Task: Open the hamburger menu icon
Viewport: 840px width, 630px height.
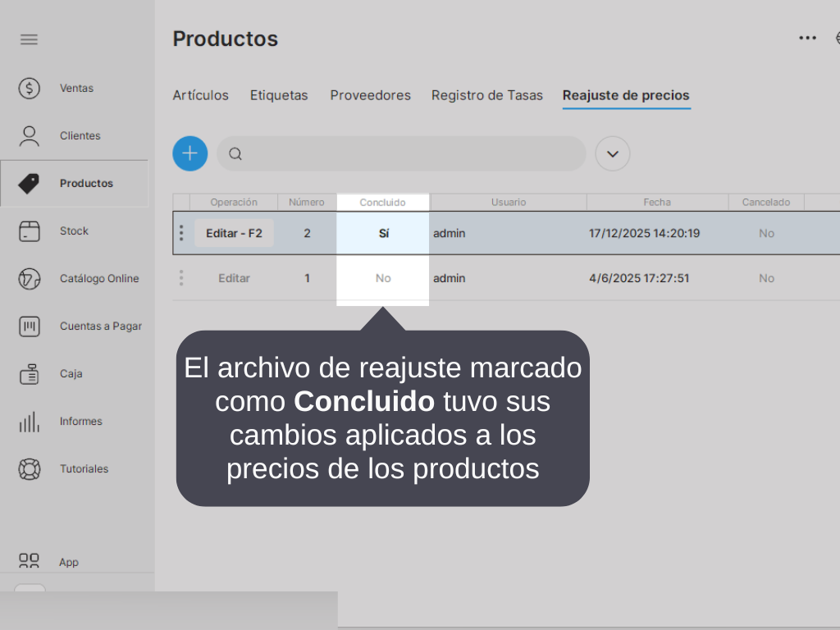Action: tap(29, 39)
